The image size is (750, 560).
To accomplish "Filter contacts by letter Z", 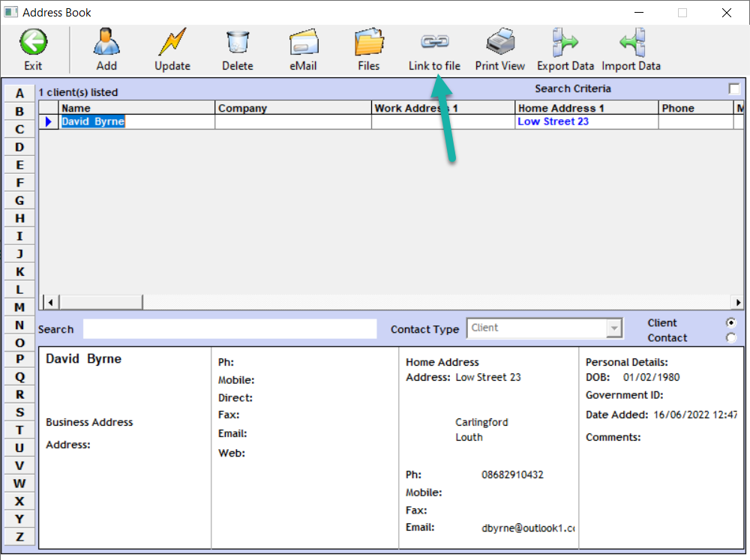I will [19, 537].
